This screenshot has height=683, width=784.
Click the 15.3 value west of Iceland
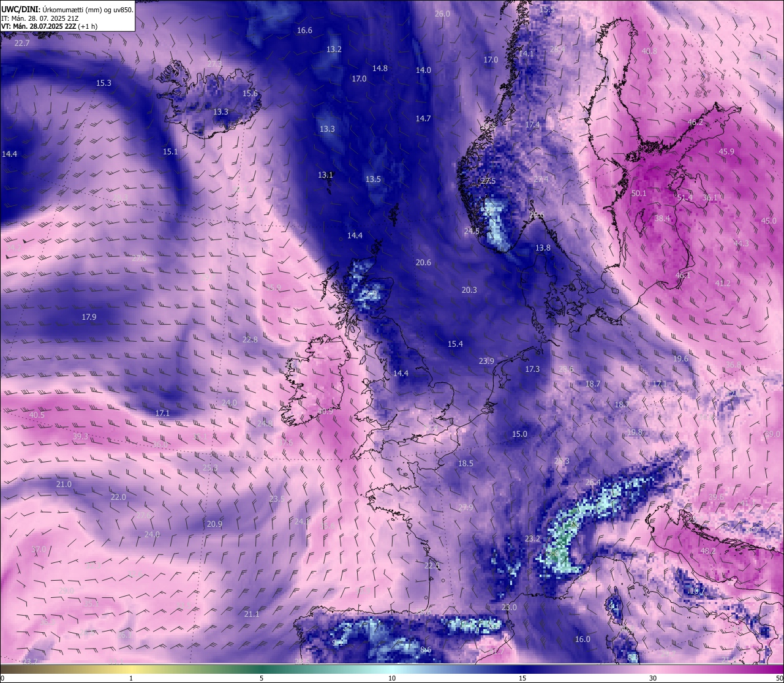click(x=104, y=83)
